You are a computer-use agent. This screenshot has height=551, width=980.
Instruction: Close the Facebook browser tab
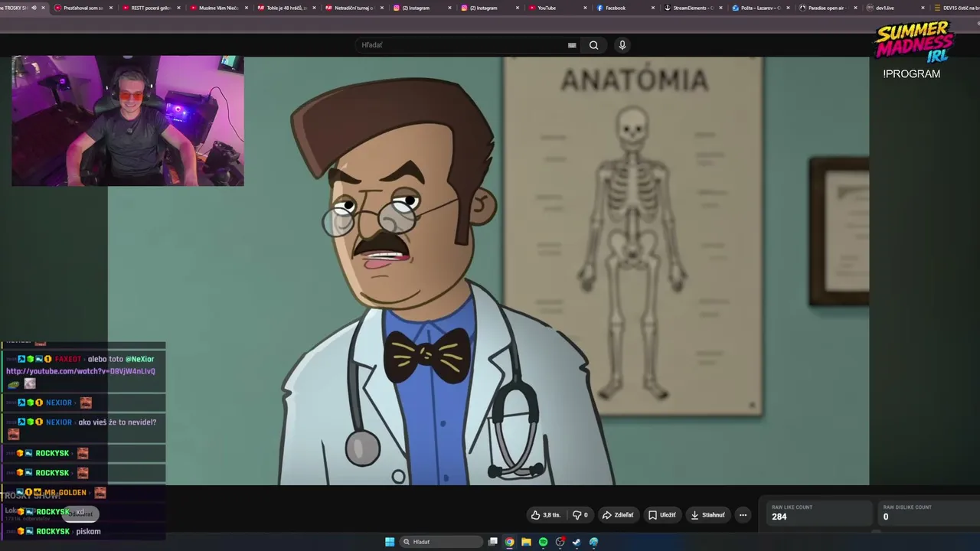click(653, 8)
